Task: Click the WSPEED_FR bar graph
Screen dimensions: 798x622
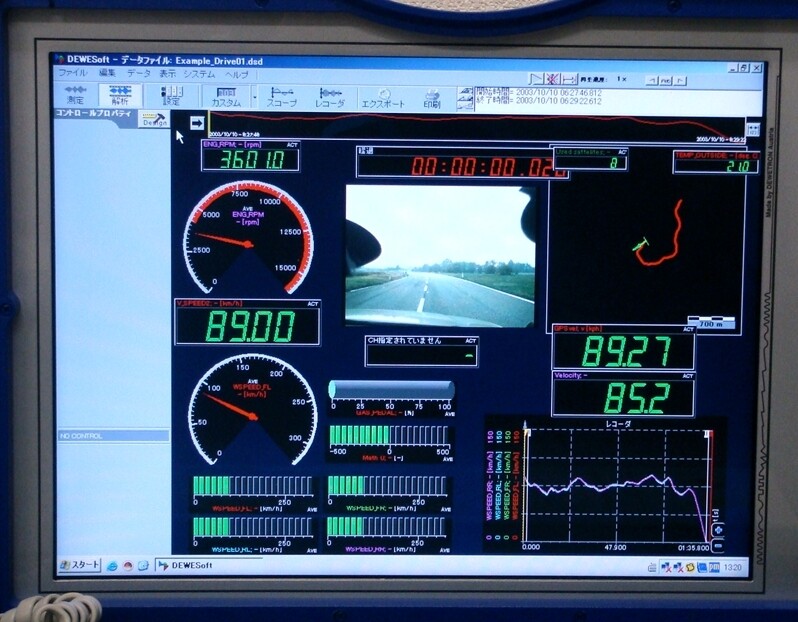Action: tap(388, 493)
